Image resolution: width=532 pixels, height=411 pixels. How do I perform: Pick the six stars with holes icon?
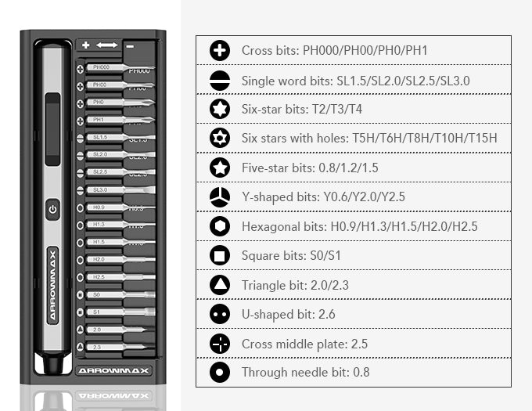click(x=220, y=139)
